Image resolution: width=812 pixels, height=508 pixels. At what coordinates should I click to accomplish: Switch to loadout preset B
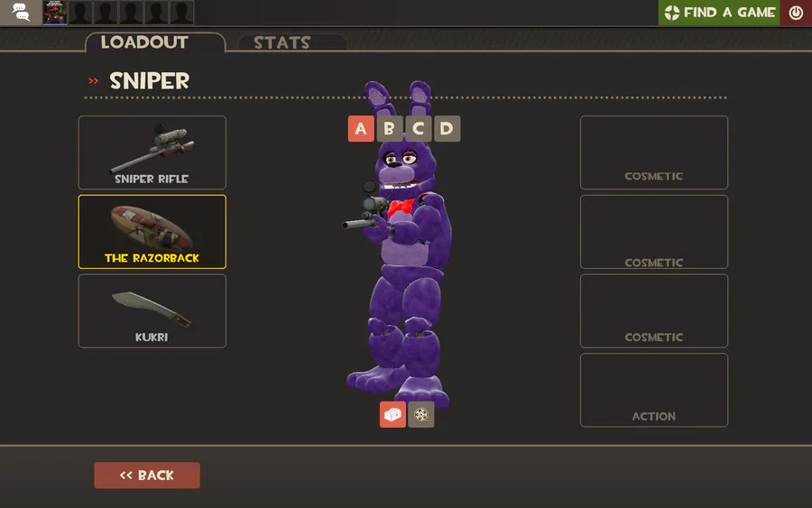click(x=390, y=128)
